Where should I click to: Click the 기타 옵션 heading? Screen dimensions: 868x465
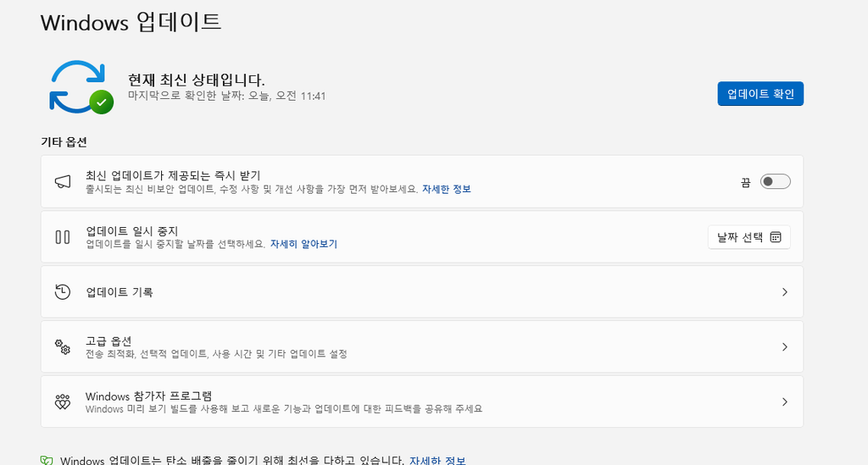point(64,142)
